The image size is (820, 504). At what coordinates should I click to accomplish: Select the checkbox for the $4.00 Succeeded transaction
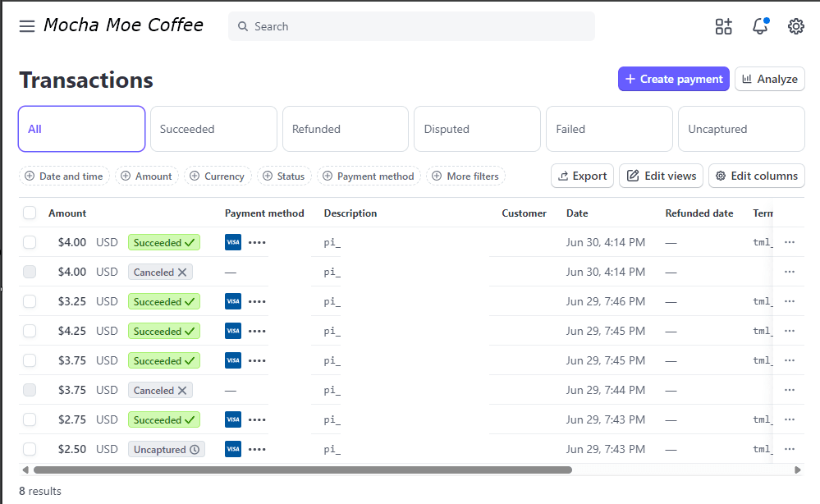point(30,241)
